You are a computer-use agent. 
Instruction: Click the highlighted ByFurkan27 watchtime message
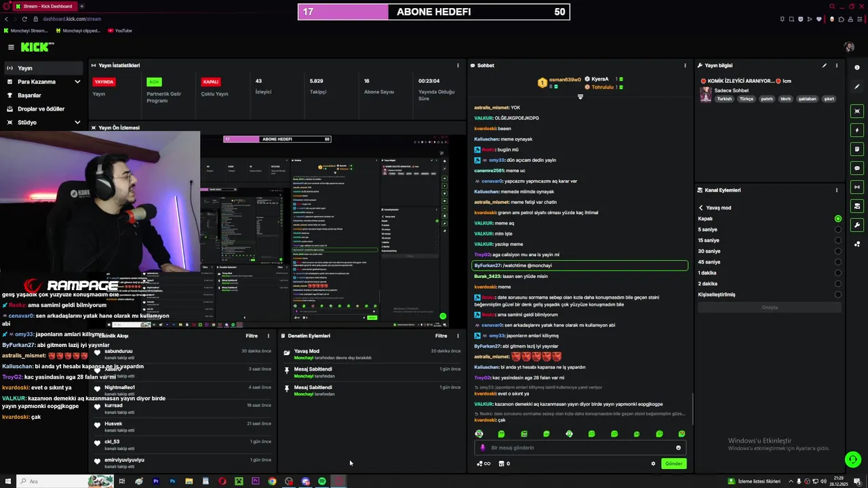click(x=580, y=266)
